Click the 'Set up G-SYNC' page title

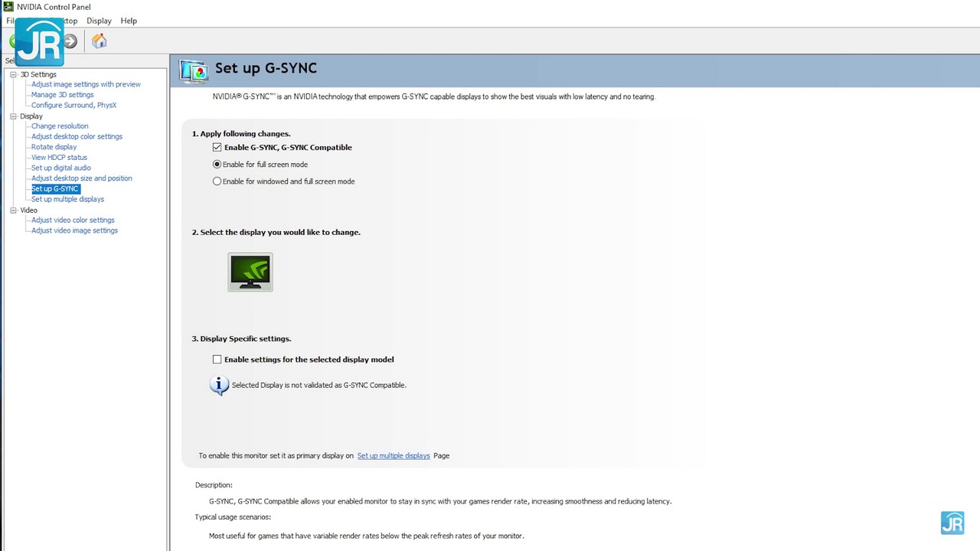pos(266,68)
